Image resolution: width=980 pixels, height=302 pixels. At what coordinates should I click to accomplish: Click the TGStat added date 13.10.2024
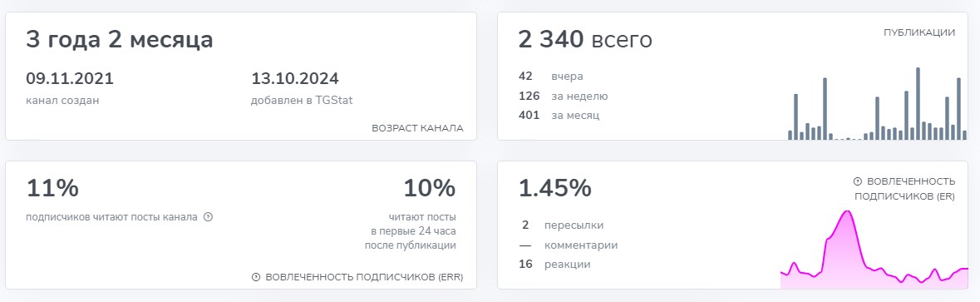295,79
